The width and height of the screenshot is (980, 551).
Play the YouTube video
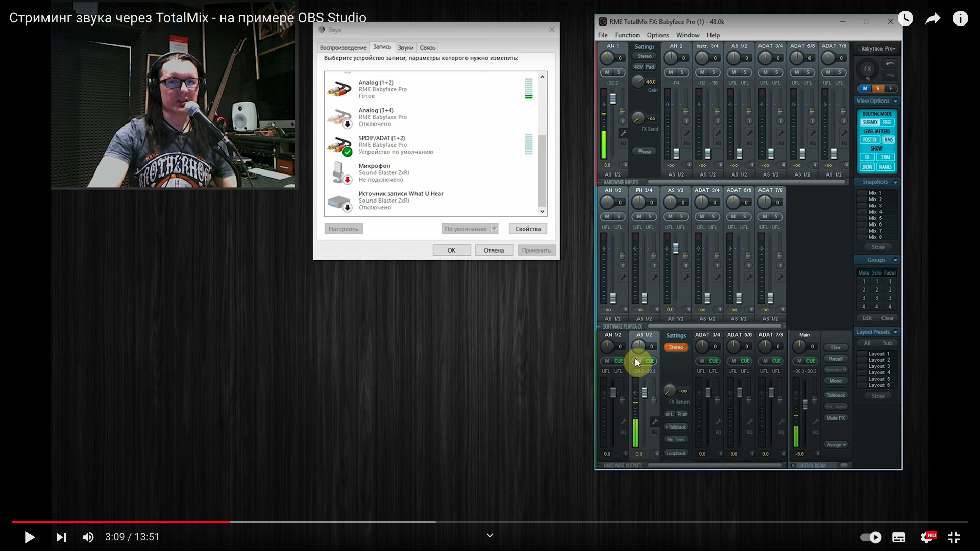(x=30, y=537)
